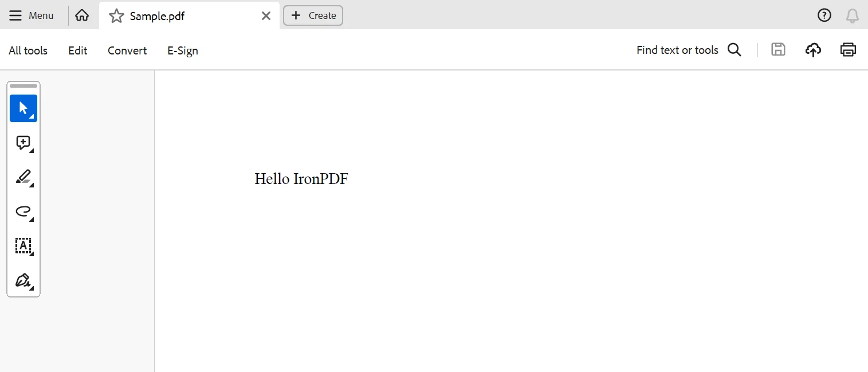868x372 pixels.
Task: Browse All tools
Action: coord(28,50)
